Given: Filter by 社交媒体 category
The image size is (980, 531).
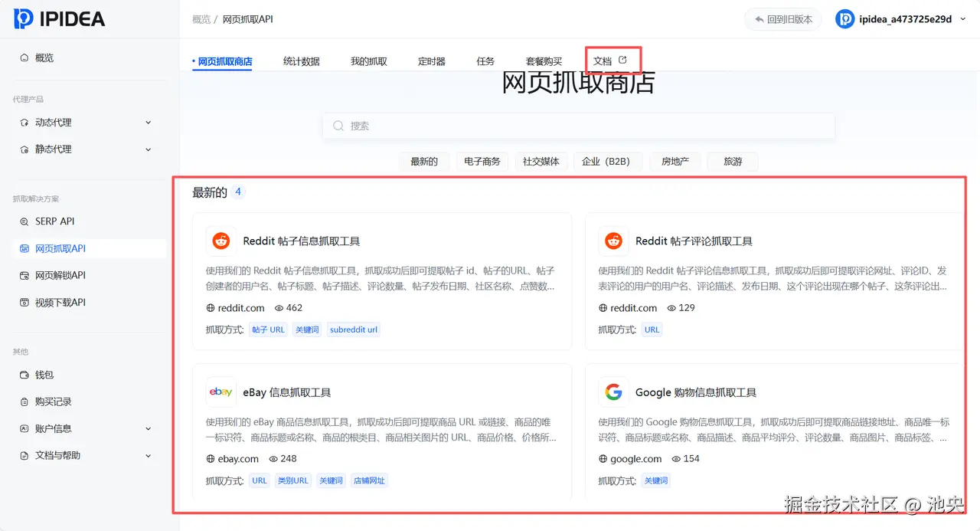Looking at the screenshot, I should [541, 162].
